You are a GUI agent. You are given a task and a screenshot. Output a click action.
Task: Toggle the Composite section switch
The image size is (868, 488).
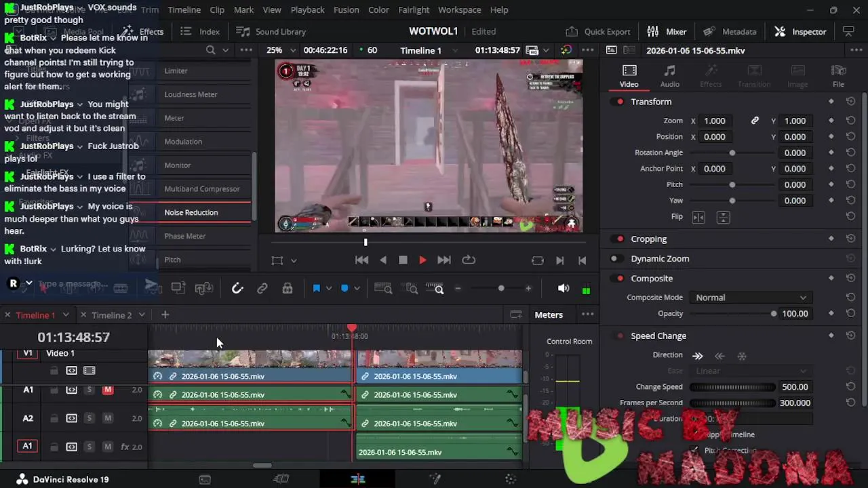coord(617,278)
